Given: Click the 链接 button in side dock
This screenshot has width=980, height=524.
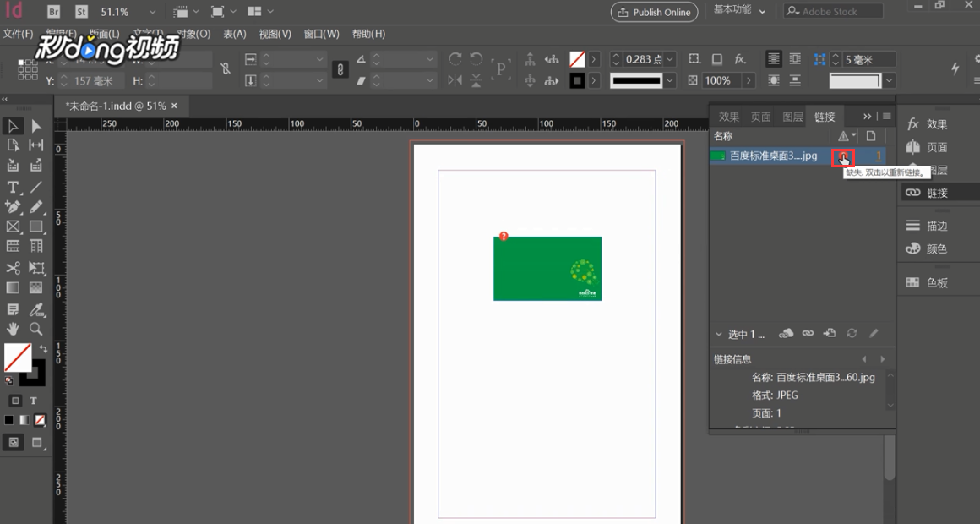Looking at the screenshot, I should point(927,193).
